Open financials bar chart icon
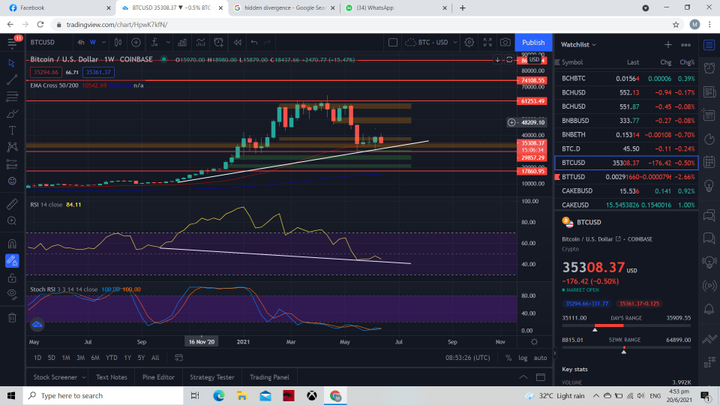The width and height of the screenshot is (720, 405). [x=182, y=42]
